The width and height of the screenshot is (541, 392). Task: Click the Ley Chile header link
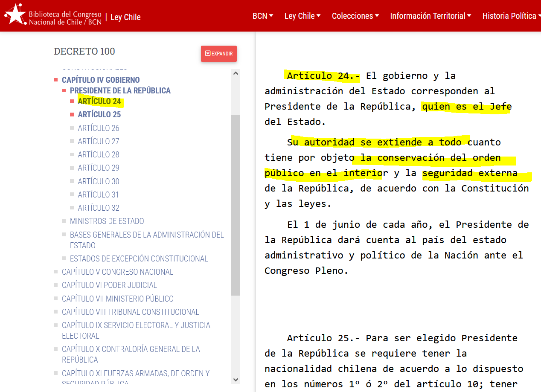[125, 17]
